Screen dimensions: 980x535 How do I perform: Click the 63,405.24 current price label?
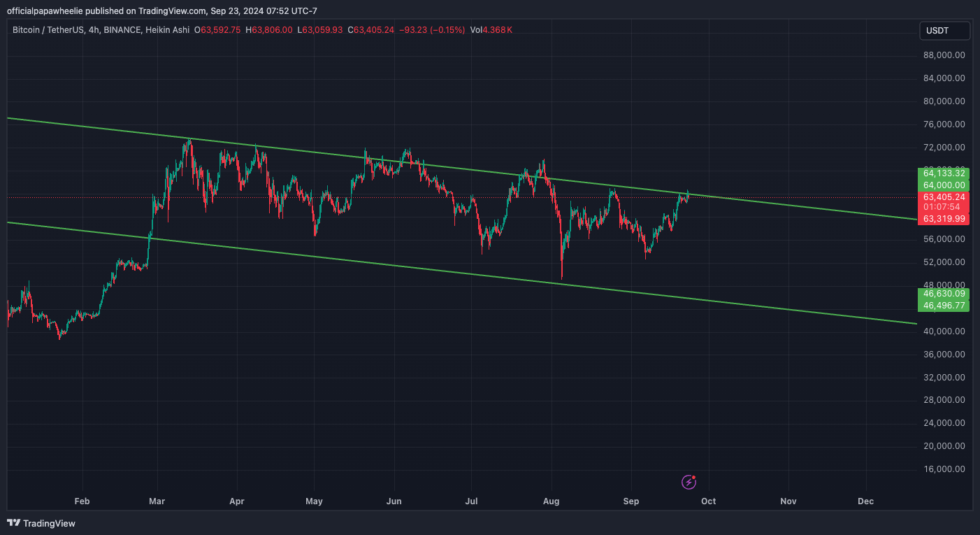pos(944,197)
